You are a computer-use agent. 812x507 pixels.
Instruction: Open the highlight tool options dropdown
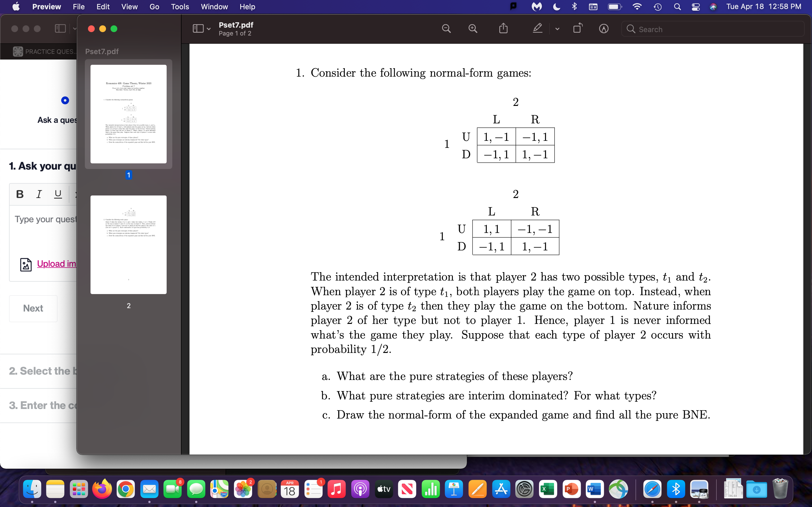557,29
